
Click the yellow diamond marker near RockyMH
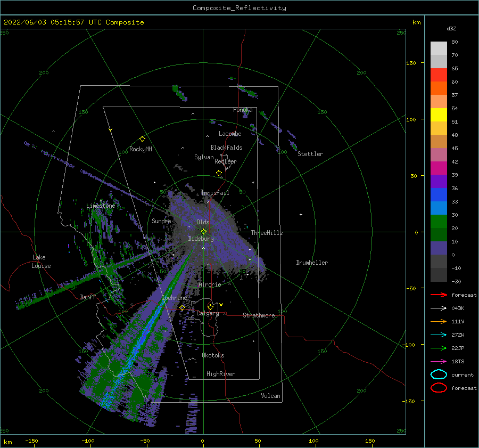coord(142,139)
